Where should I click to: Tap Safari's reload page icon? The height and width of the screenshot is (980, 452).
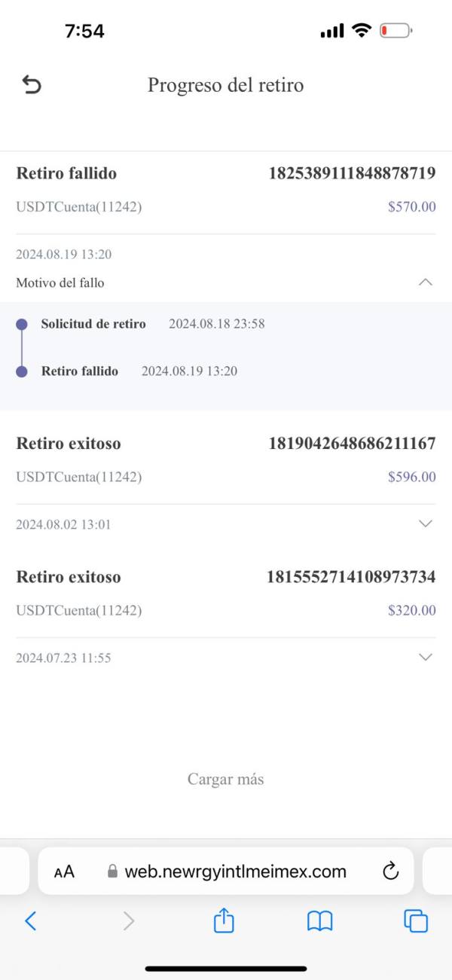coord(390,872)
